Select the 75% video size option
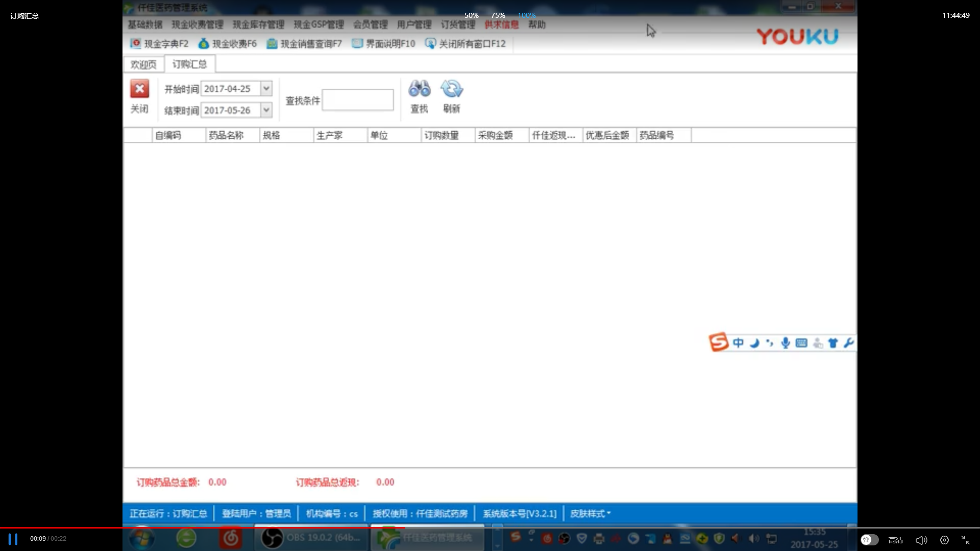Screen dimensions: 980x551 (x=498, y=16)
